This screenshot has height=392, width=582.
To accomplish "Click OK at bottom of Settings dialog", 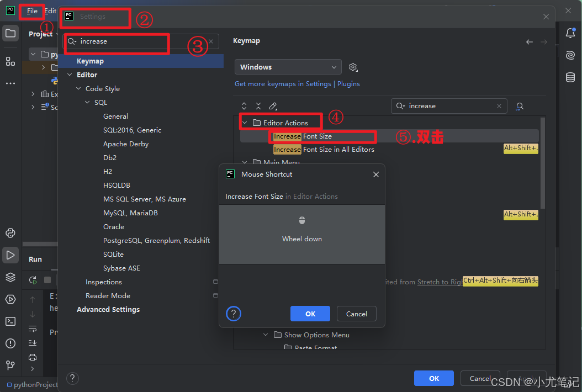I will point(433,378).
